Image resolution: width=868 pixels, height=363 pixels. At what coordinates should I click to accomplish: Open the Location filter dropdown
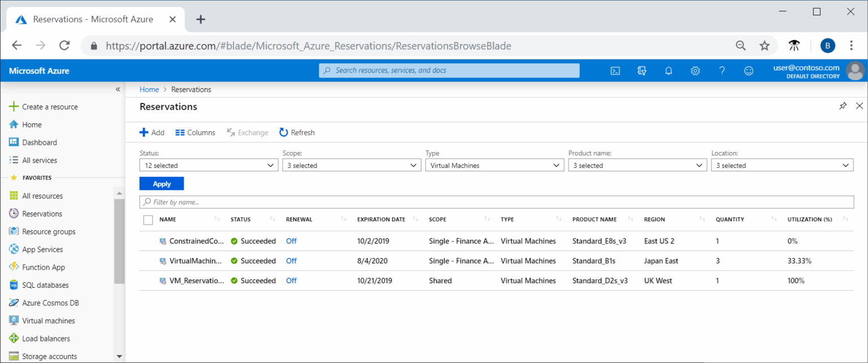pyautogui.click(x=783, y=165)
